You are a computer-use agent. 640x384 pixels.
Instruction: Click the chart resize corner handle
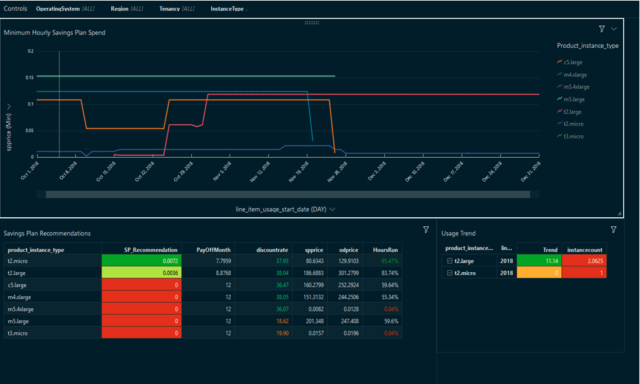620,213
